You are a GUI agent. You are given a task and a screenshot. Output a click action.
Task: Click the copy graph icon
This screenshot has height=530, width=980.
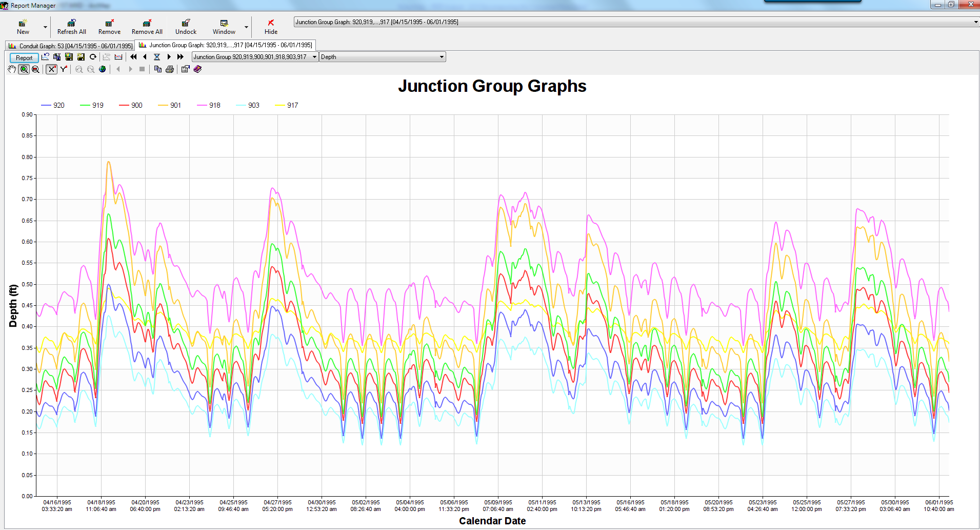(x=158, y=69)
